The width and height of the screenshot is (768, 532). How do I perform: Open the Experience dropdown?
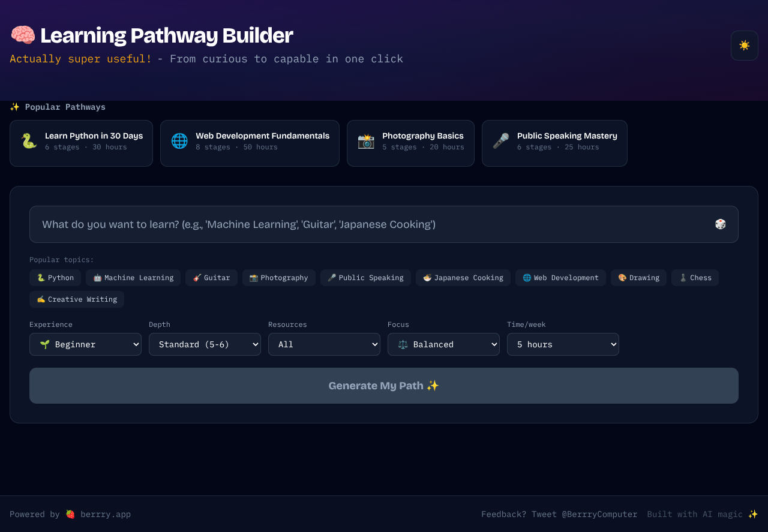tap(85, 344)
